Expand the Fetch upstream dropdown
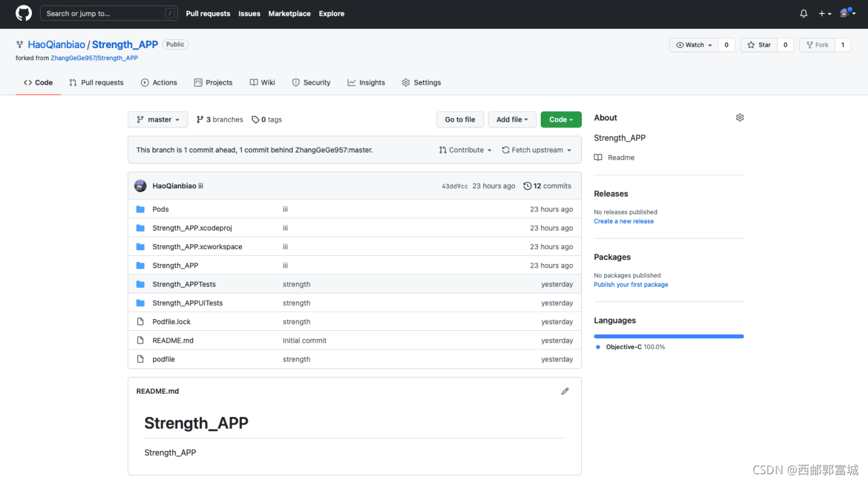The image size is (868, 481). click(x=537, y=150)
